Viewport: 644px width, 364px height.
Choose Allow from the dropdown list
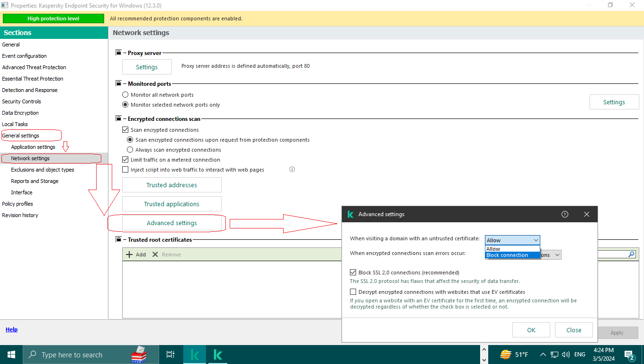pyautogui.click(x=512, y=249)
